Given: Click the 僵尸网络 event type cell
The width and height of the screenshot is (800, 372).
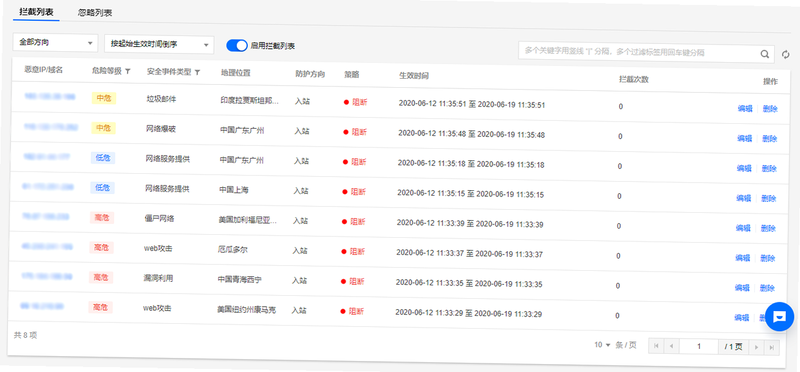Looking at the screenshot, I should [159, 218].
